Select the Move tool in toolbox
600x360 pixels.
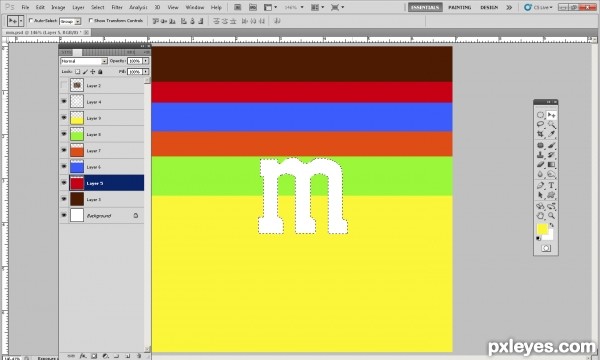[x=551, y=115]
